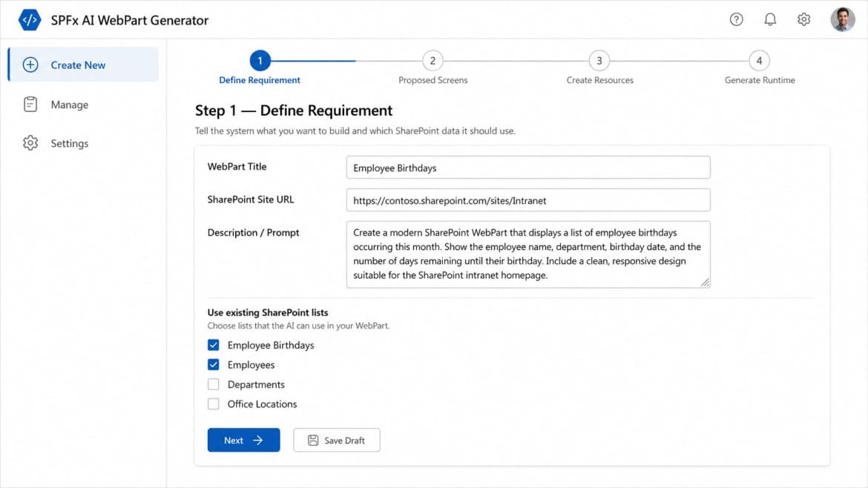Screen dimensions: 868x488
Task: Open user profile avatar
Action: pos(843,19)
